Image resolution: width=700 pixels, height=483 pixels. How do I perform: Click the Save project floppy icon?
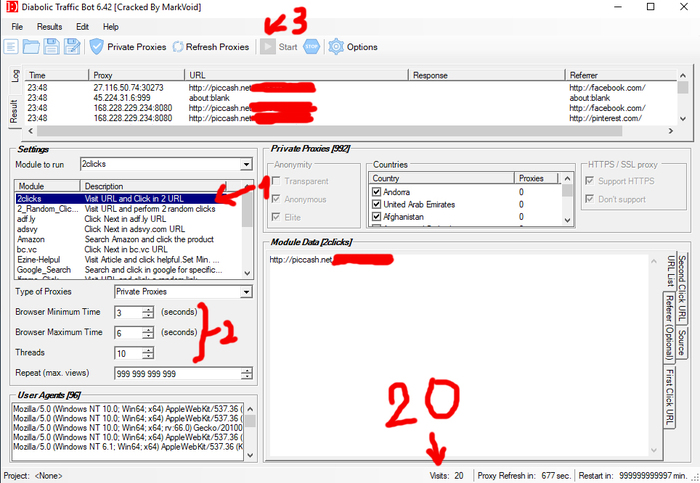[x=52, y=46]
